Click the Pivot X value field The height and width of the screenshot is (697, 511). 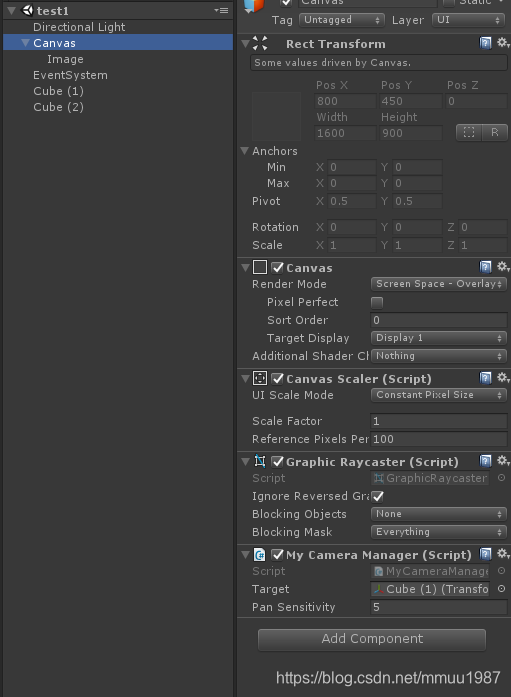[351, 201]
